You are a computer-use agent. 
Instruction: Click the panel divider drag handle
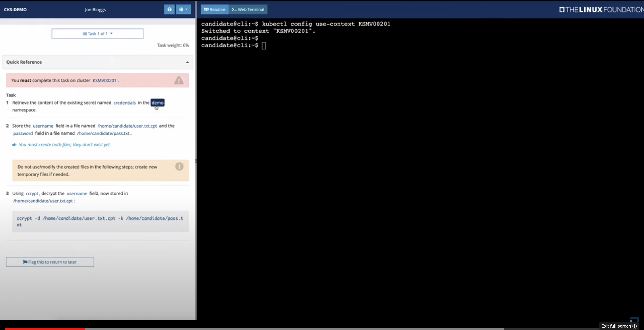coord(196,161)
